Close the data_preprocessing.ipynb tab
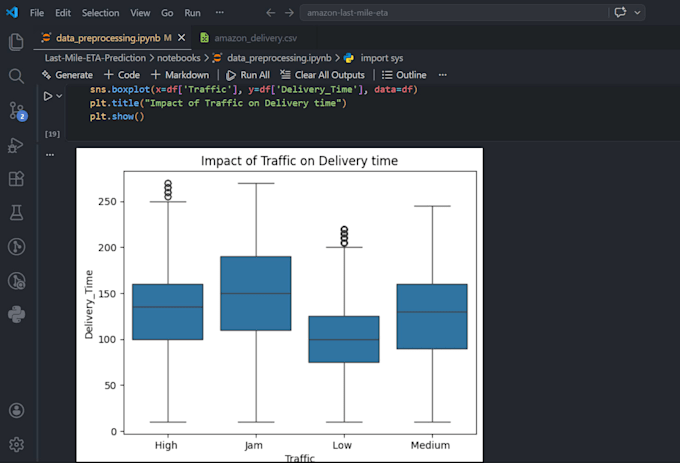This screenshot has height=463, width=680. pyautogui.click(x=182, y=38)
